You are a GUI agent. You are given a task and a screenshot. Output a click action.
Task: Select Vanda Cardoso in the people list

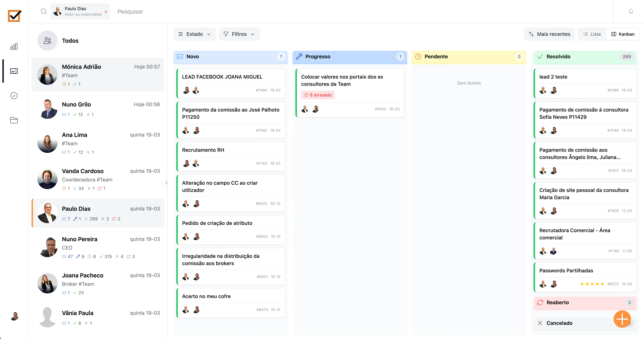(x=98, y=179)
